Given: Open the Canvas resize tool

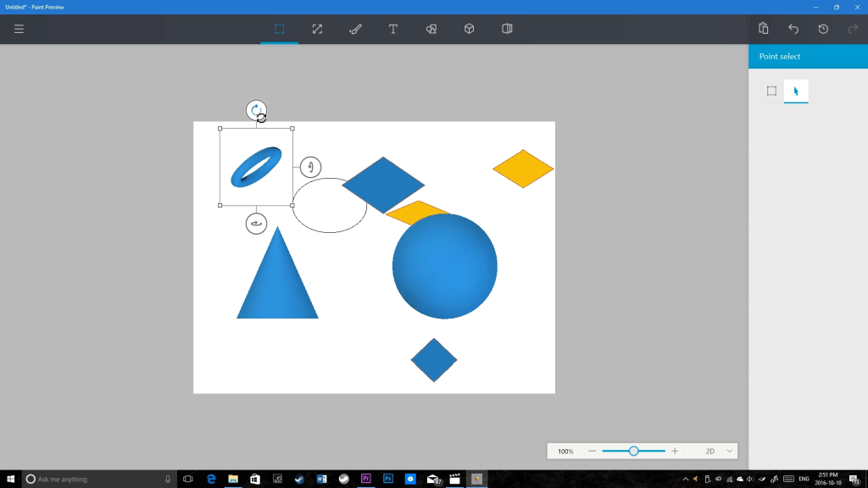Looking at the screenshot, I should (317, 29).
